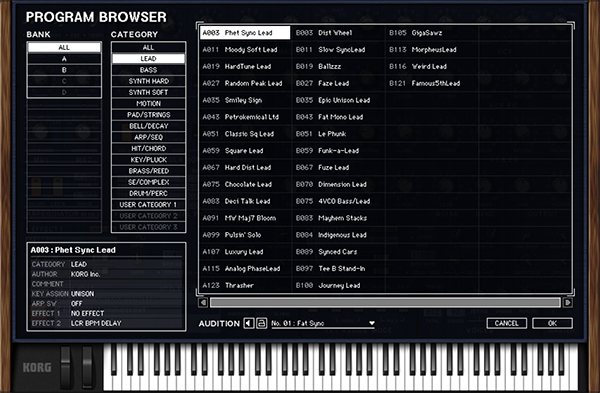The image size is (600, 393).
Task: Select the SYNTH HARD category
Action: (x=148, y=81)
